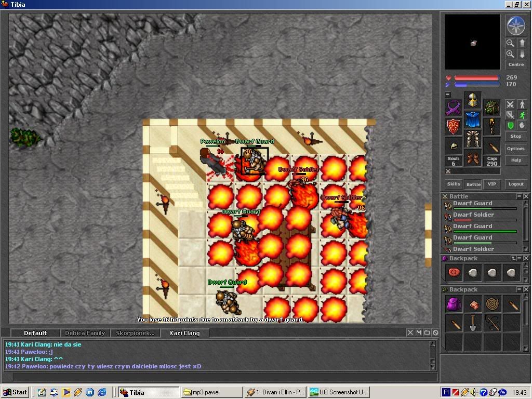Select the red item in first backpack

pos(454,272)
